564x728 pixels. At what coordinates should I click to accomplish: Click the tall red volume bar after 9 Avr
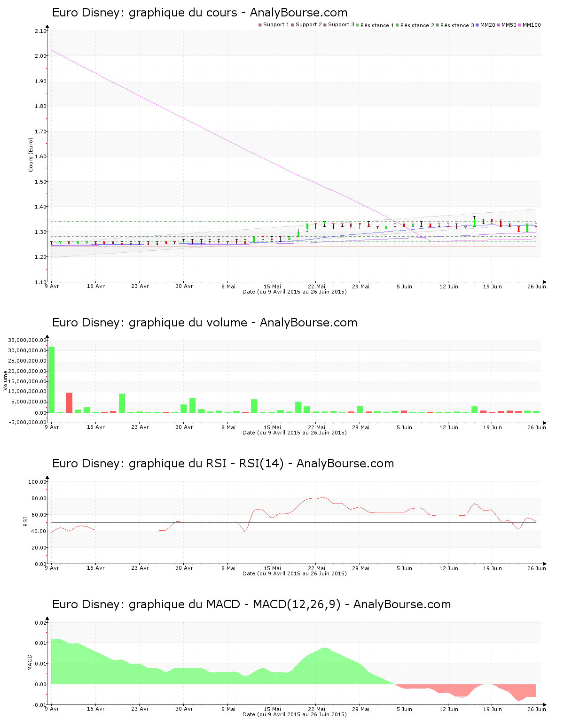pyautogui.click(x=69, y=403)
